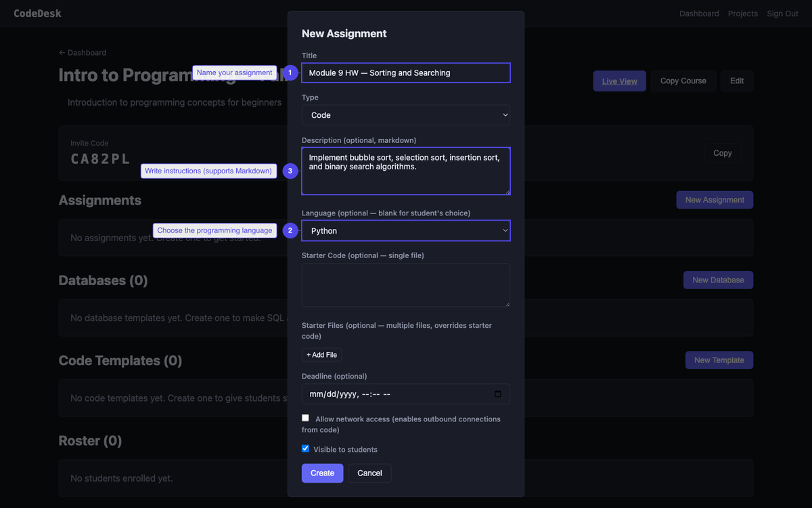The width and height of the screenshot is (812, 508).
Task: Select the Live View button
Action: (x=618, y=81)
